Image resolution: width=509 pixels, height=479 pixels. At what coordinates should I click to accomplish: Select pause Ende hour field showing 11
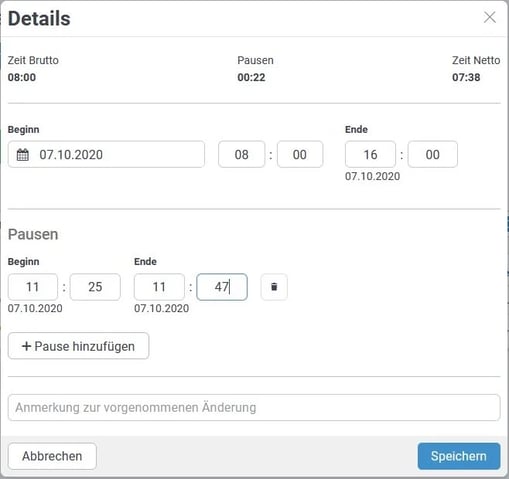tap(159, 287)
